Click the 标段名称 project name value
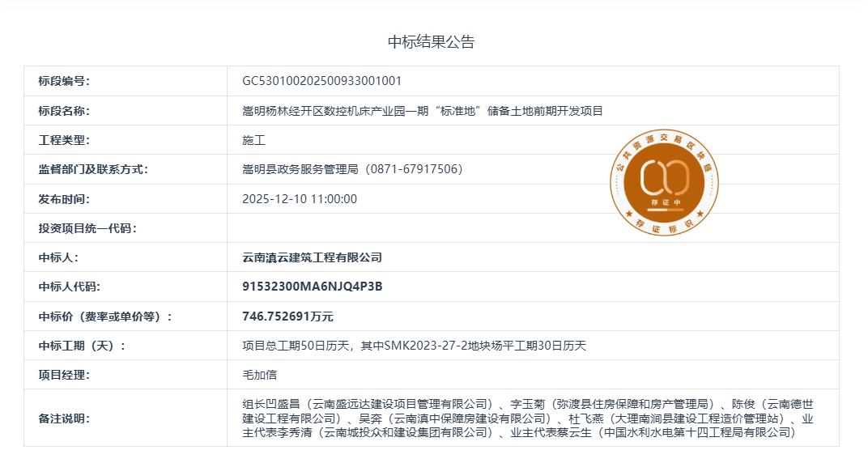 423,111
